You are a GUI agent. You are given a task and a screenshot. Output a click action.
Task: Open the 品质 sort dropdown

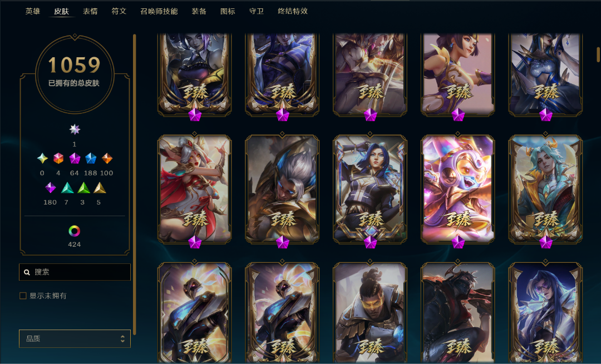(x=75, y=339)
